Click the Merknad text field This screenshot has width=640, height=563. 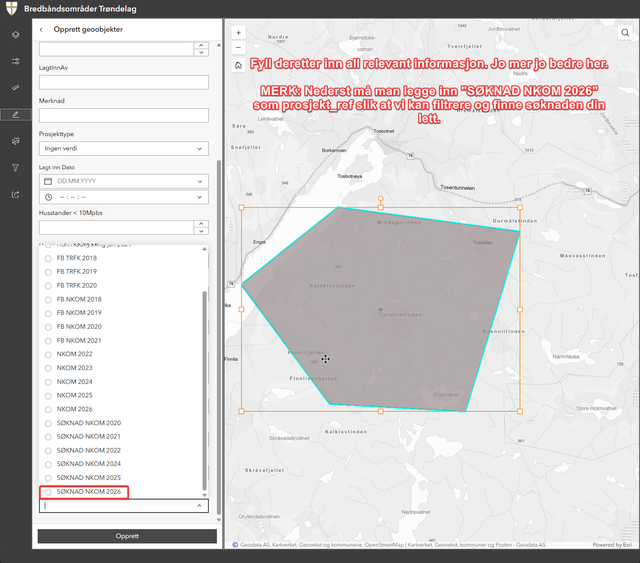coord(124,116)
